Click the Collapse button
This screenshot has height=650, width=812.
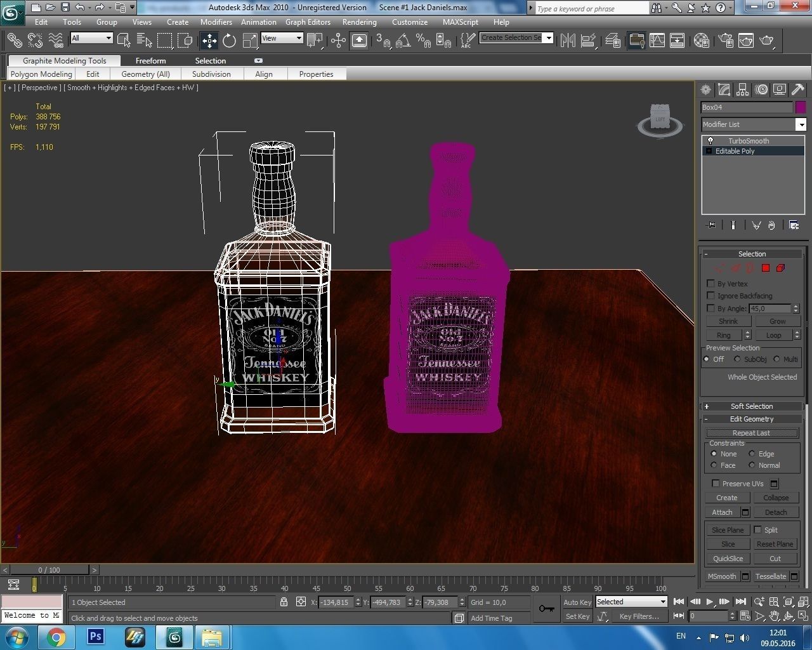[x=775, y=498]
